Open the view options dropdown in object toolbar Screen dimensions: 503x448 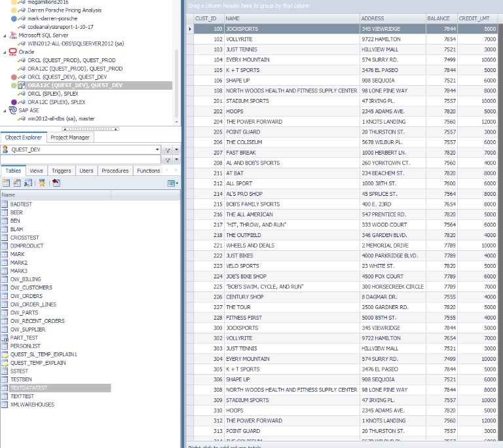click(x=172, y=183)
